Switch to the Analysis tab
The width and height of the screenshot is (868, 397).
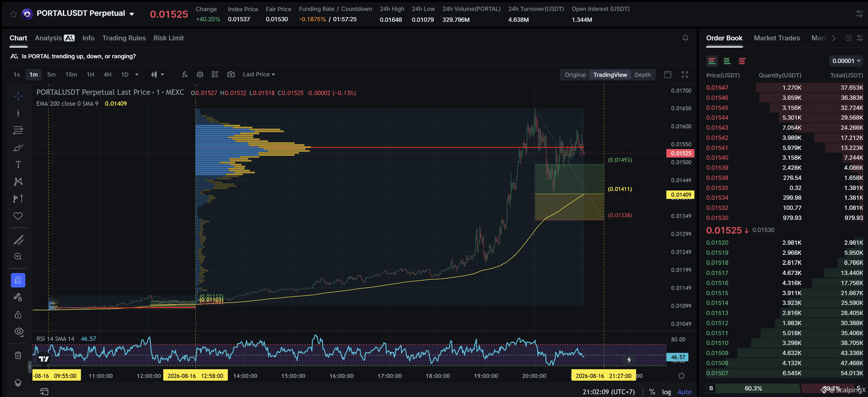point(55,38)
